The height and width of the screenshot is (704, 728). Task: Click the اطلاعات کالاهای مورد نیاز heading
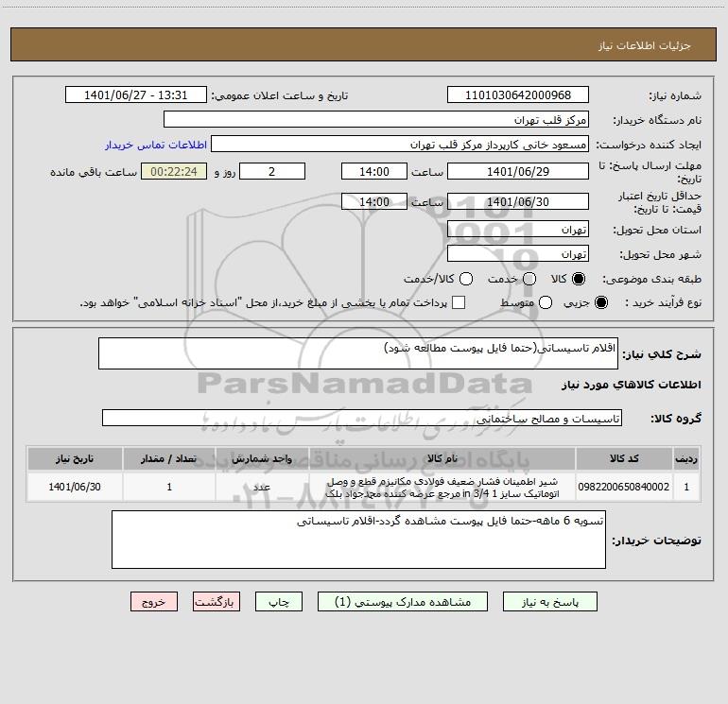click(632, 385)
